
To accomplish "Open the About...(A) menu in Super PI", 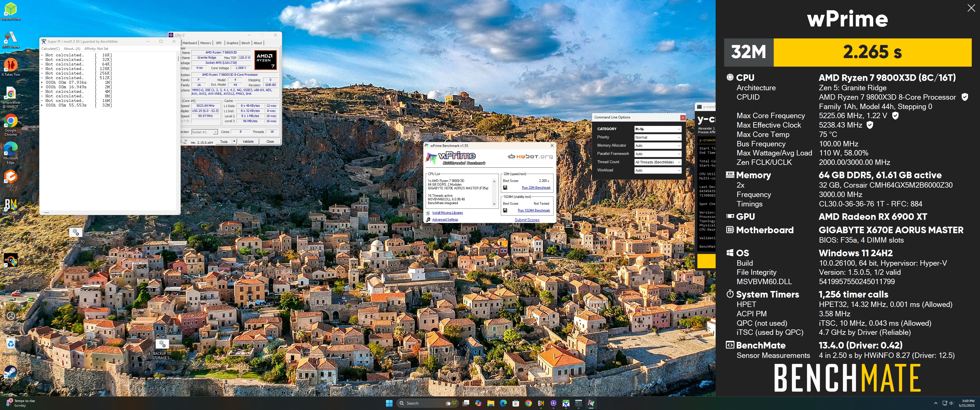I will click(x=72, y=49).
